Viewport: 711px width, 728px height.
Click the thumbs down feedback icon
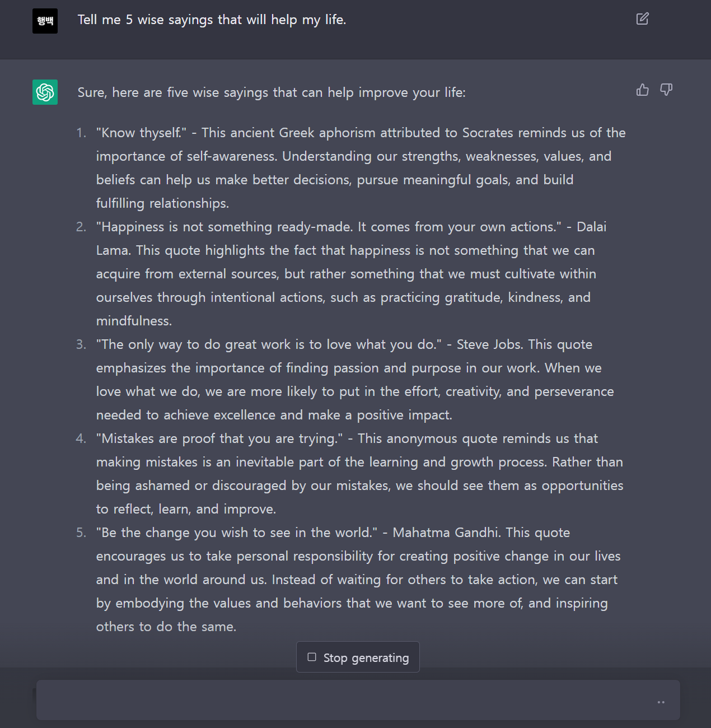pyautogui.click(x=666, y=90)
